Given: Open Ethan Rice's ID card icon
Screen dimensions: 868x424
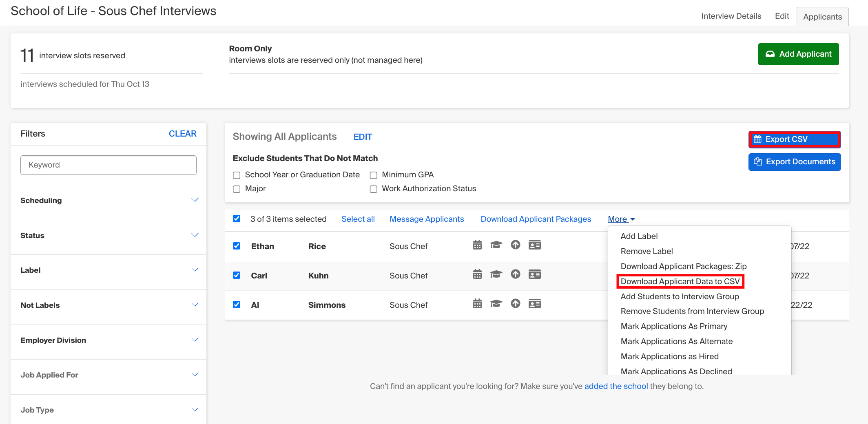Looking at the screenshot, I should tap(535, 245).
